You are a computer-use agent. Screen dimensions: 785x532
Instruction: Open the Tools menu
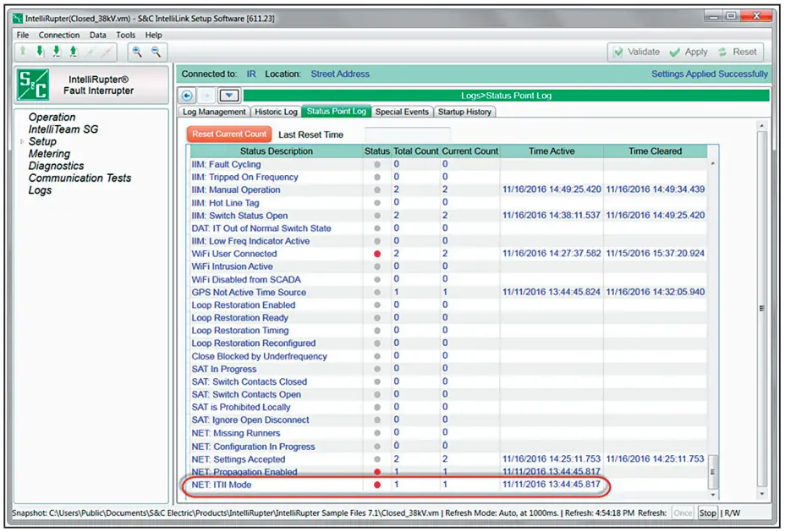tap(125, 36)
